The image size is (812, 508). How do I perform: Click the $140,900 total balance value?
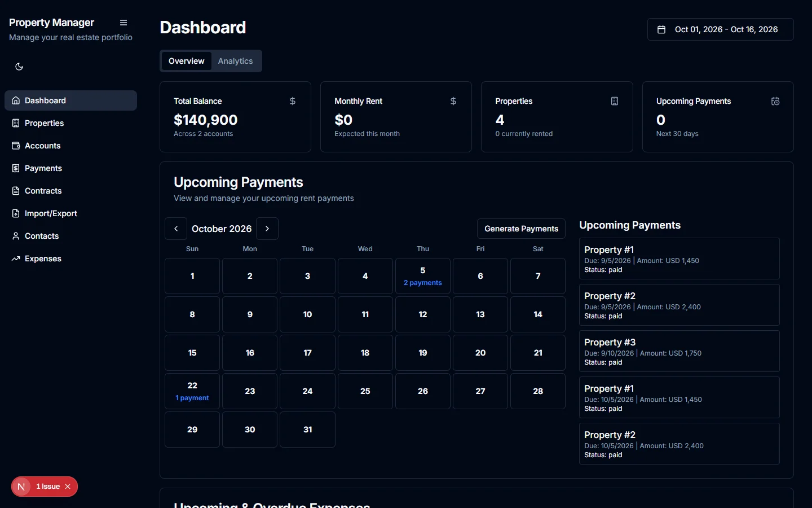click(206, 120)
